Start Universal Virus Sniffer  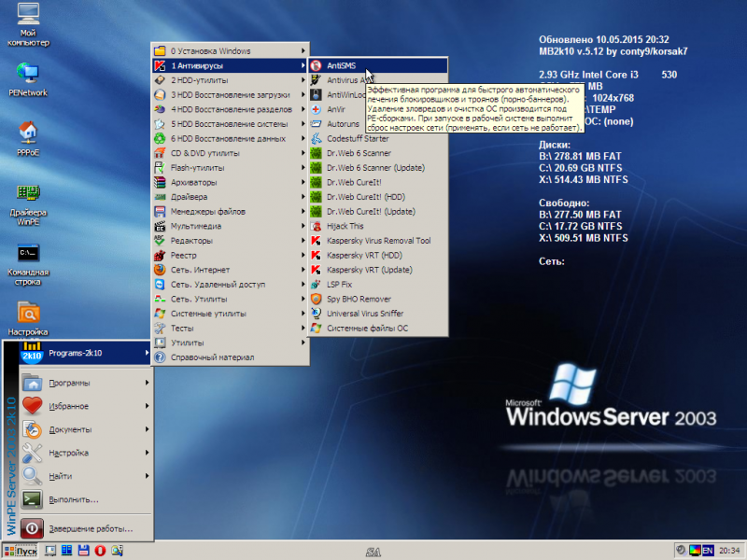coord(378,314)
